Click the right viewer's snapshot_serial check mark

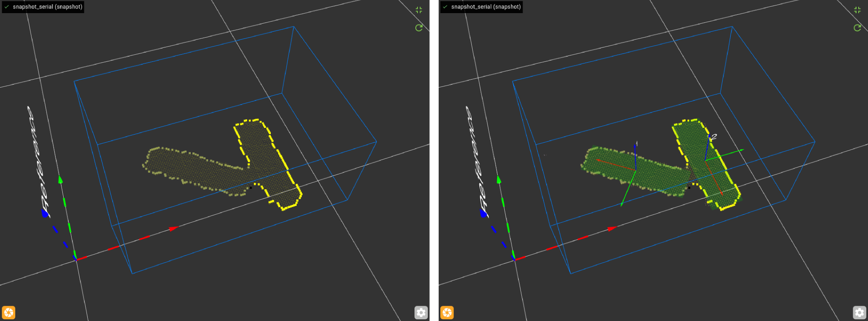pyautogui.click(x=445, y=7)
